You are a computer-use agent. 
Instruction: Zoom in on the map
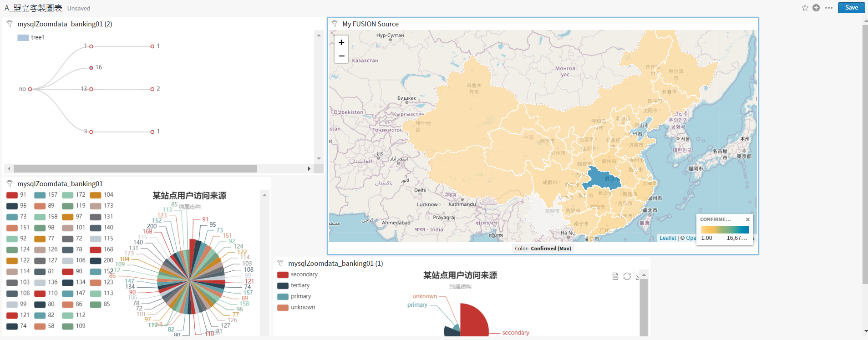click(x=341, y=42)
